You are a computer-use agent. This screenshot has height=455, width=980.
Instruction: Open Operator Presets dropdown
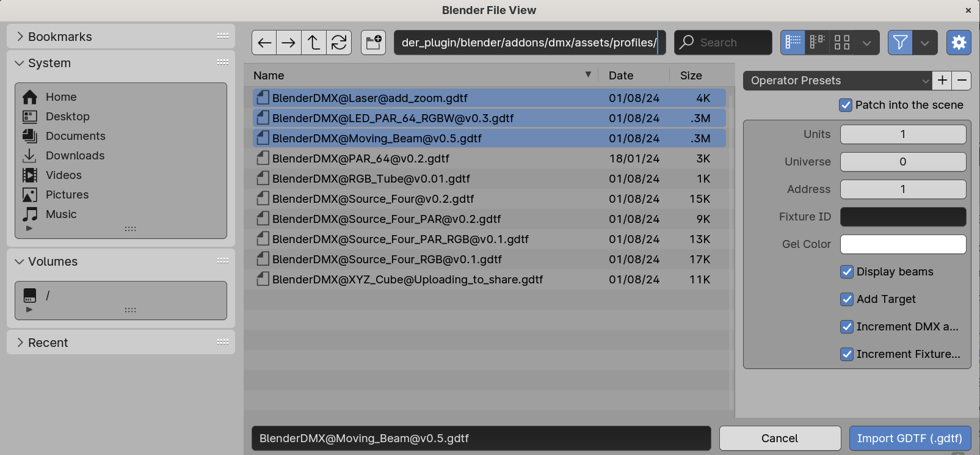tap(837, 81)
